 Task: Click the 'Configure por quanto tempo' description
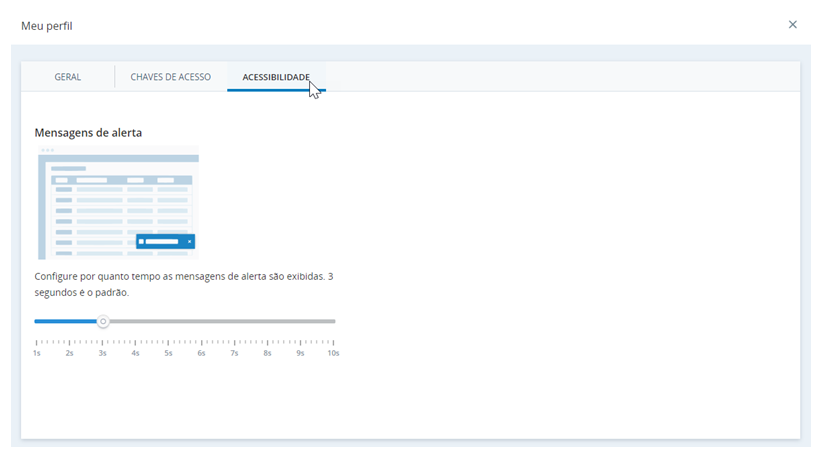184,284
